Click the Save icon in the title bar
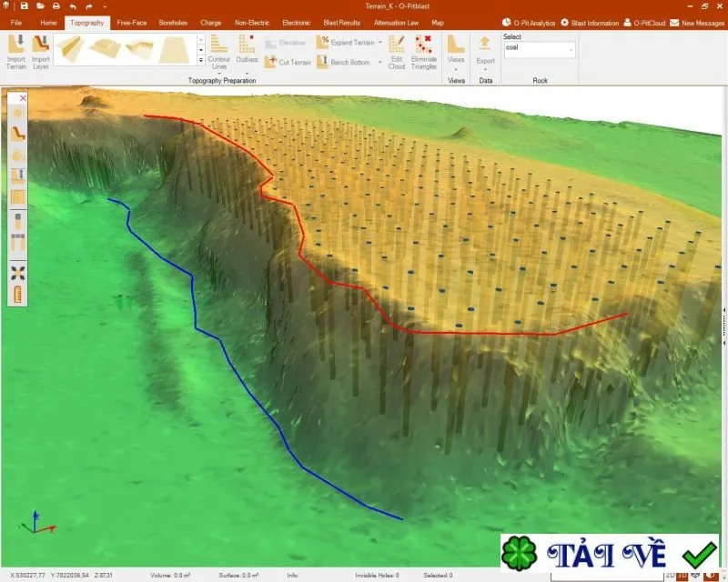This screenshot has height=582, width=728. point(25,6)
